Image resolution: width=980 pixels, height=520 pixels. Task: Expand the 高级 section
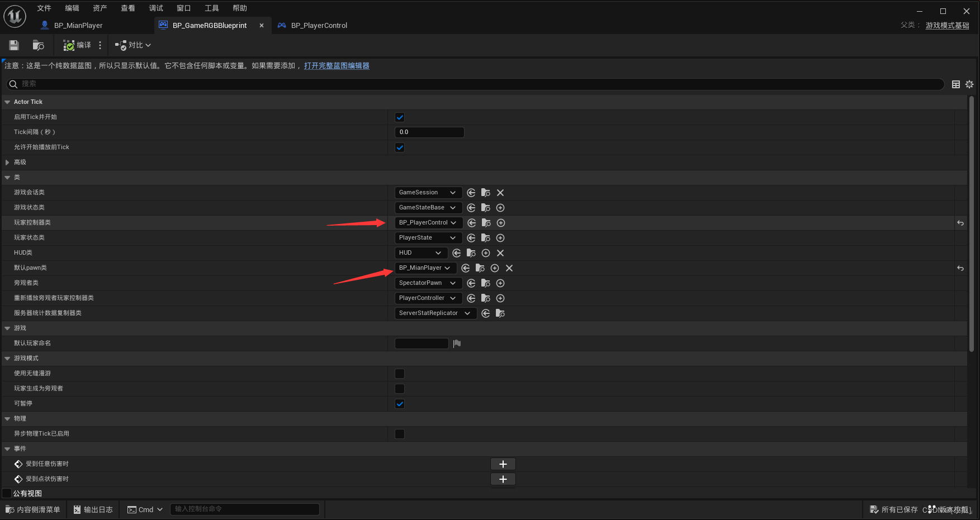(7, 163)
